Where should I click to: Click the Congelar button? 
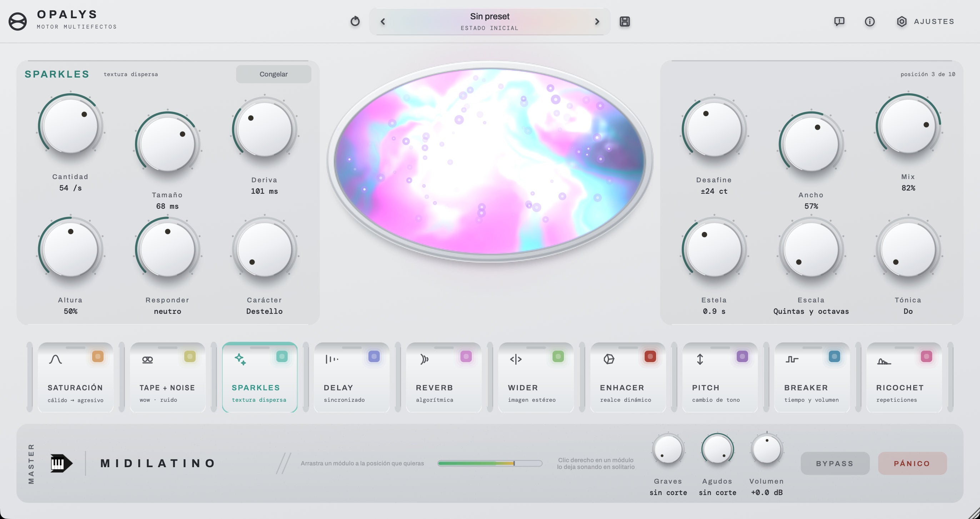pos(274,74)
